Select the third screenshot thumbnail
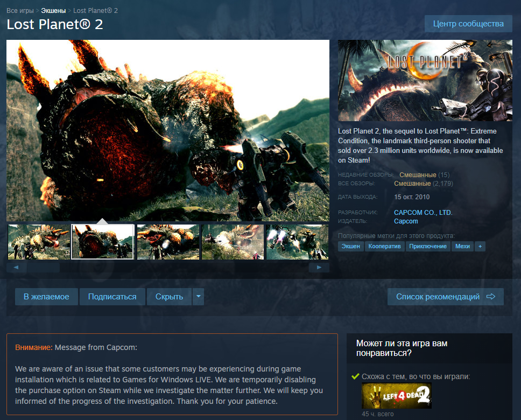This screenshot has height=420, width=521. pyautogui.click(x=168, y=242)
